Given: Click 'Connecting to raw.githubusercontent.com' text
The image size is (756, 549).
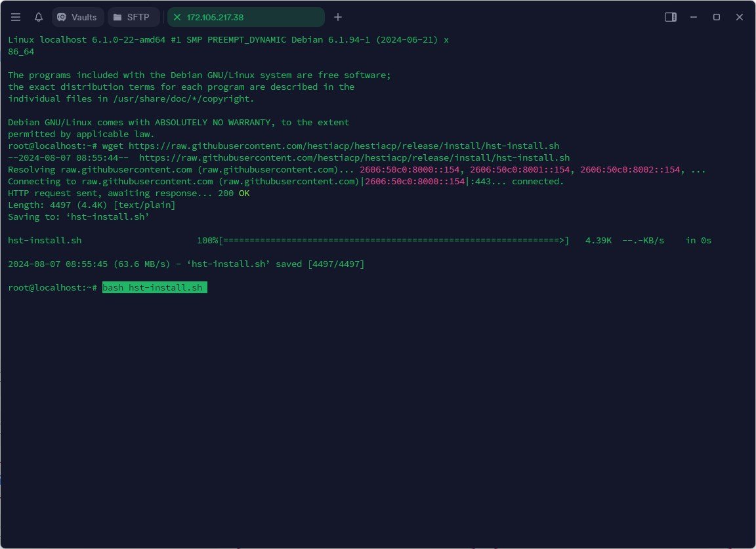Looking at the screenshot, I should (110, 181).
